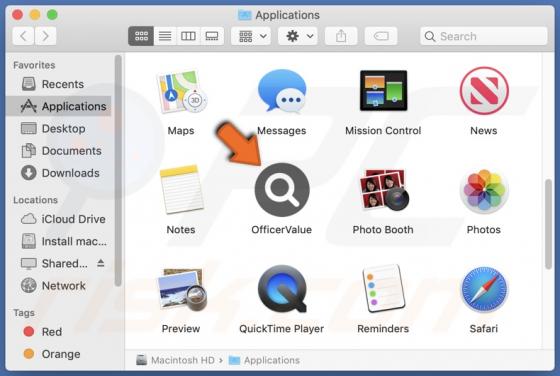Image resolution: width=560 pixels, height=376 pixels.
Task: Select the Safari compass icon
Action: click(484, 289)
